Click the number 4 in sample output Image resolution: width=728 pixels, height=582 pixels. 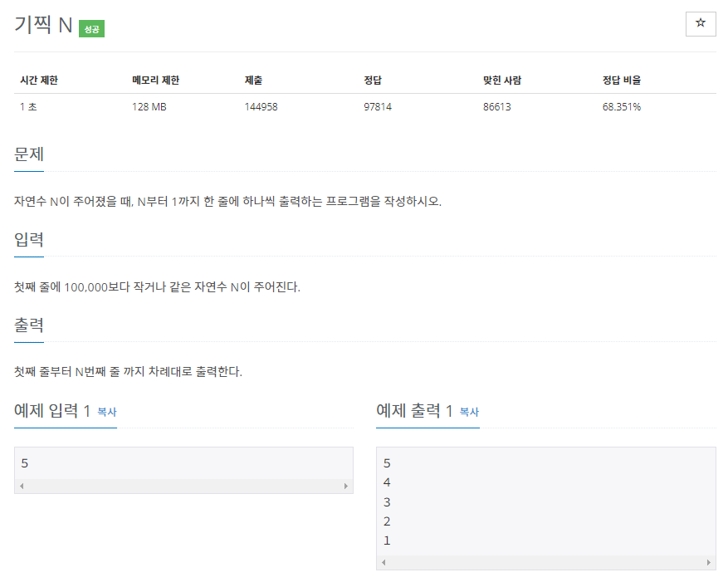(x=387, y=482)
